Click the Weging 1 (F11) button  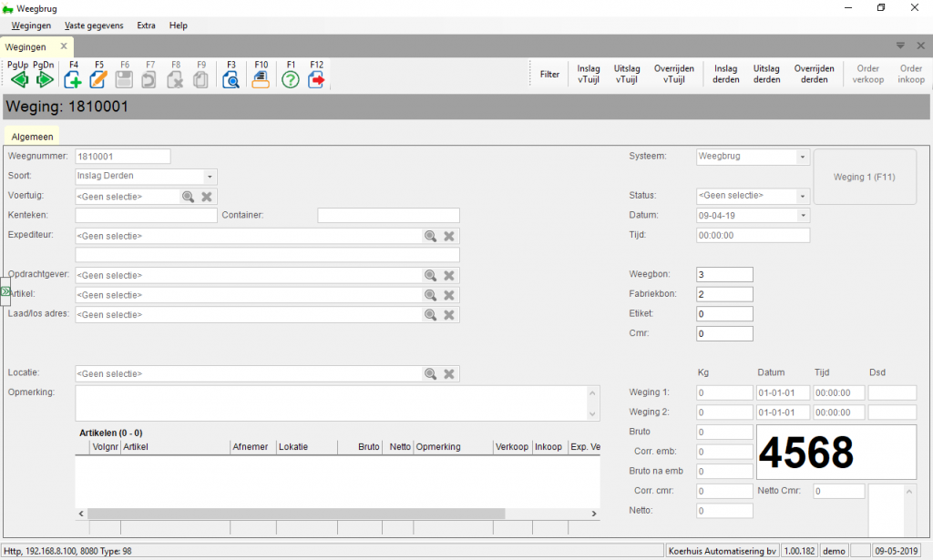point(864,177)
